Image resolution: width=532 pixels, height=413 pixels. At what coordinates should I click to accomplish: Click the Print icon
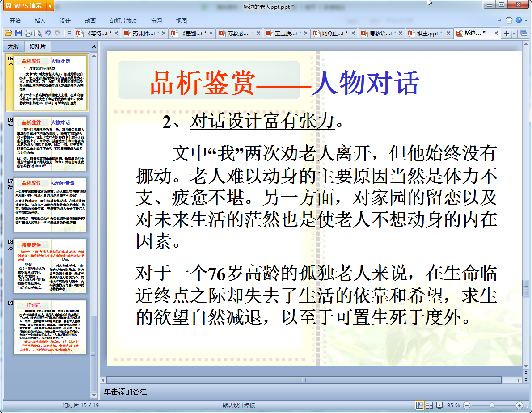click(28, 33)
